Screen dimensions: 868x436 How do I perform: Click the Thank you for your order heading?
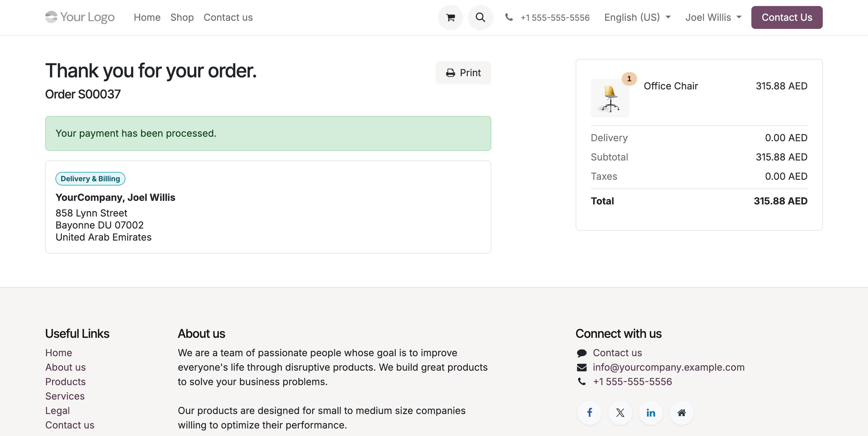151,71
